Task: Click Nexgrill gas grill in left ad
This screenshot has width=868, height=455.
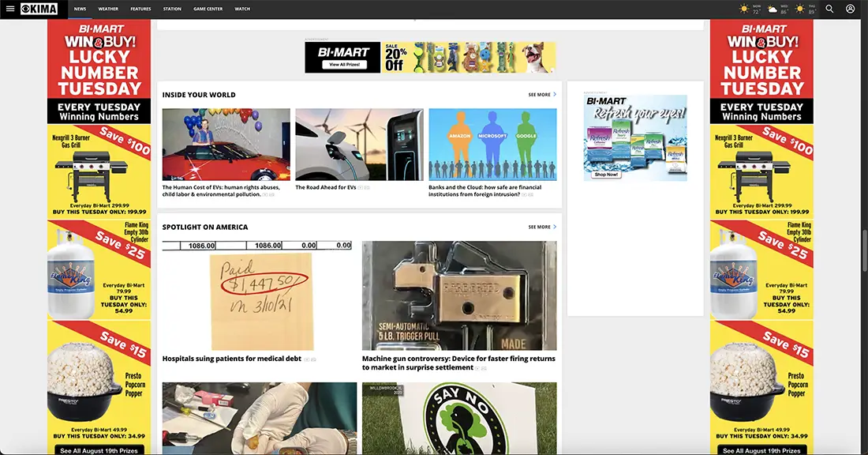Action: (99, 171)
